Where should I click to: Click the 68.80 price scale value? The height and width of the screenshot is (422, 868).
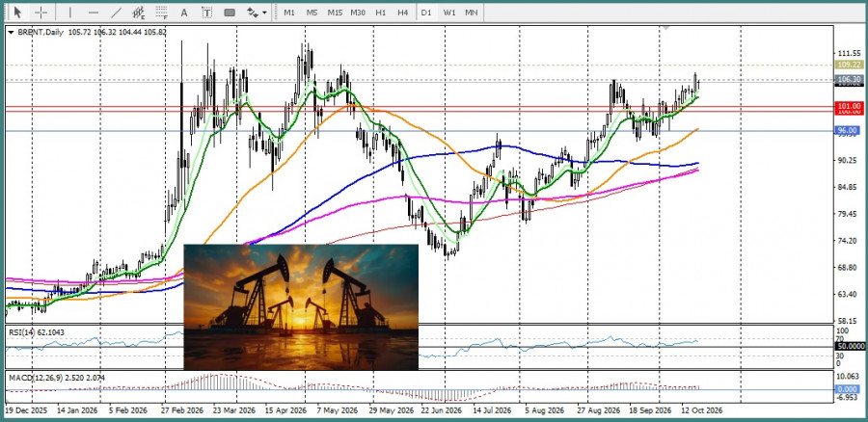coord(848,267)
